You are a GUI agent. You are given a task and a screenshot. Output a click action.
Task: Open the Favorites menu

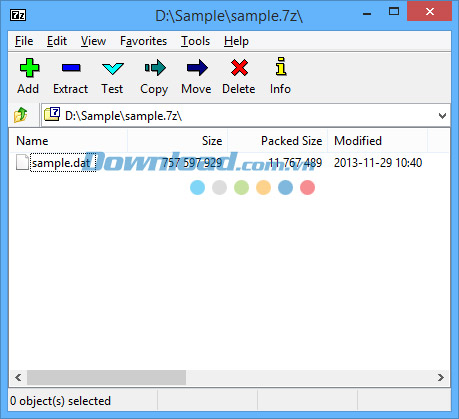143,41
